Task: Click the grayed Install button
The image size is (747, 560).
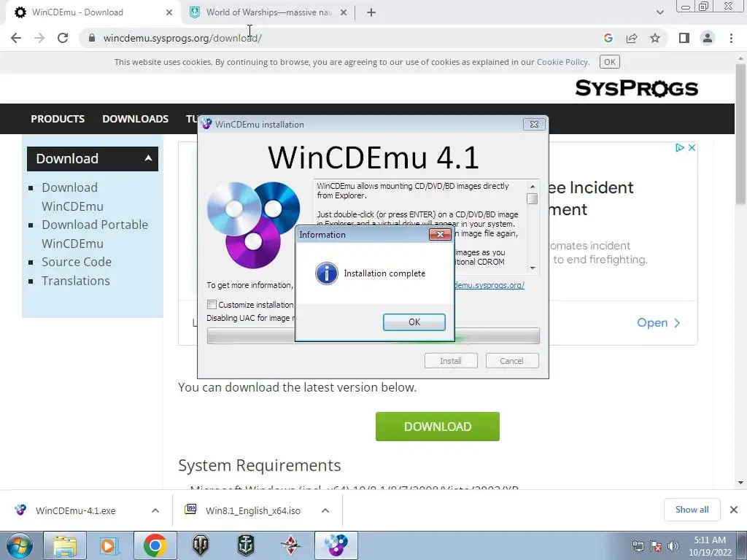Action: (x=451, y=360)
